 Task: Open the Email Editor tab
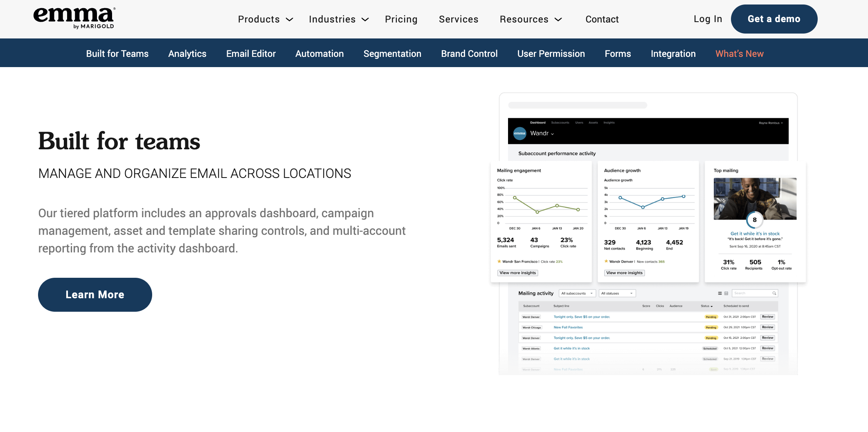pyautogui.click(x=251, y=54)
